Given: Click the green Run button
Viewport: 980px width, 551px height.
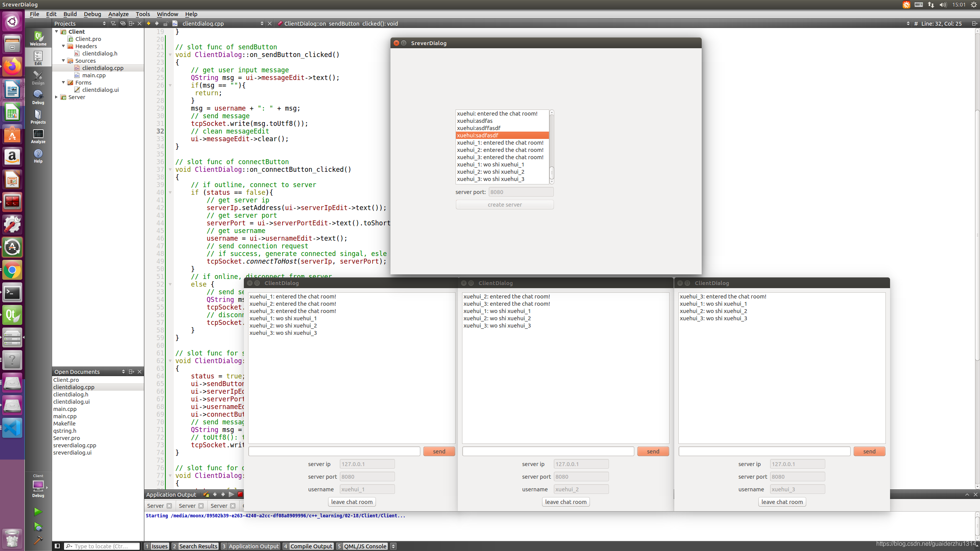Looking at the screenshot, I should (x=38, y=512).
